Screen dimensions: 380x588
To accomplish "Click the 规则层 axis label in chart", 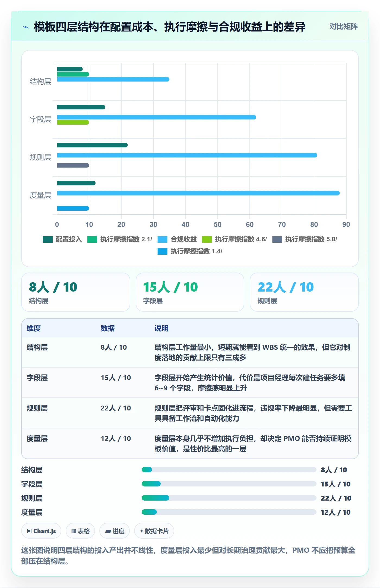I will coord(40,157).
